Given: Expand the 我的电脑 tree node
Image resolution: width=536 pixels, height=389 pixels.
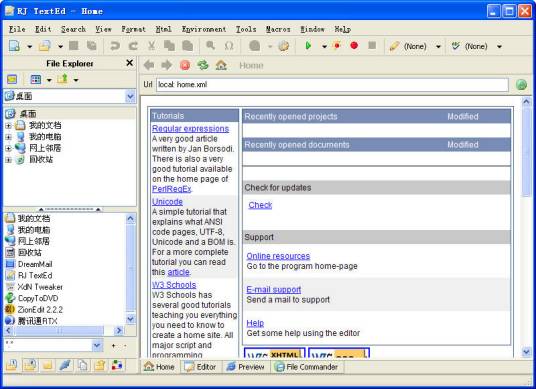Looking at the screenshot, I should pos(9,137).
